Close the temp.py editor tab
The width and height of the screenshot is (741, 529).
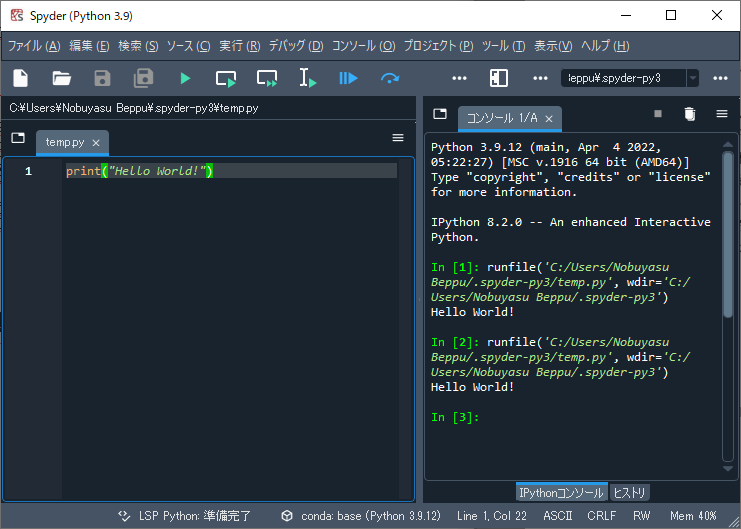pyautogui.click(x=96, y=143)
